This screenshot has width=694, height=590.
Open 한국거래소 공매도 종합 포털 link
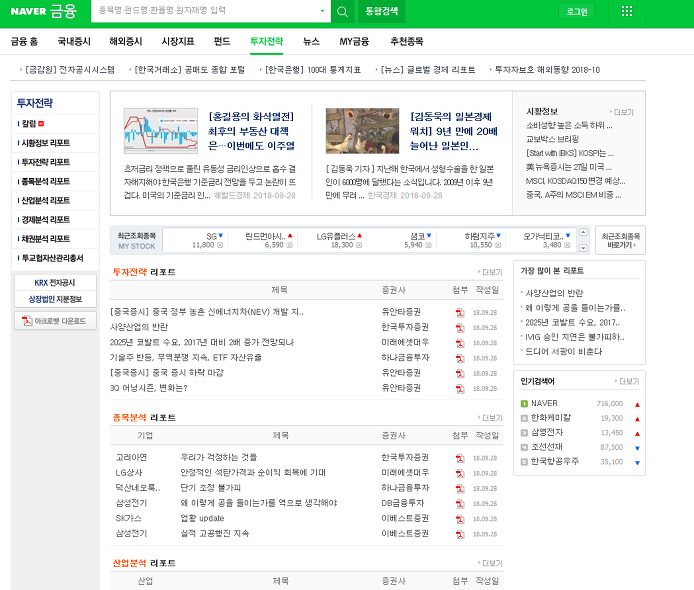coord(189,70)
